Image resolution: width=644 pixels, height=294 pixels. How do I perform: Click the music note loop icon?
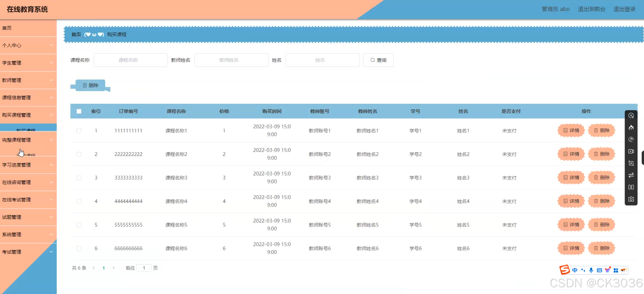coord(631,139)
